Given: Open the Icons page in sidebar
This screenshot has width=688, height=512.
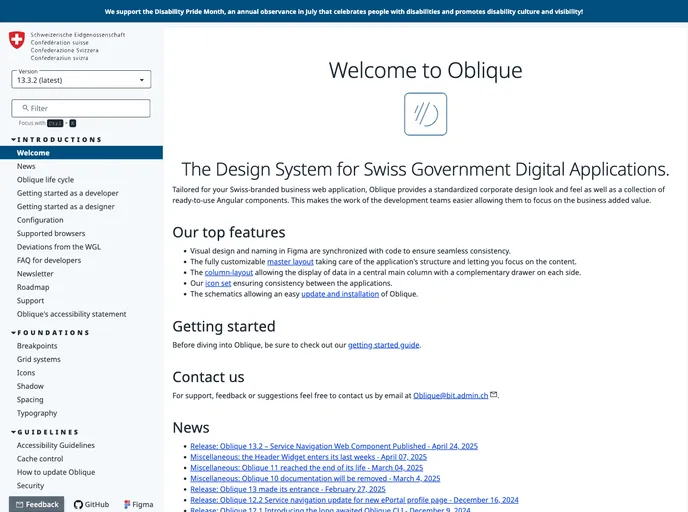Looking at the screenshot, I should tap(26, 373).
